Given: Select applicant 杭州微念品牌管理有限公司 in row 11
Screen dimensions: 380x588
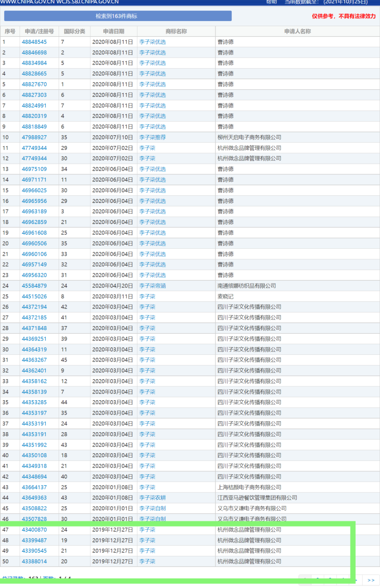Looking at the screenshot, I should pos(249,148).
